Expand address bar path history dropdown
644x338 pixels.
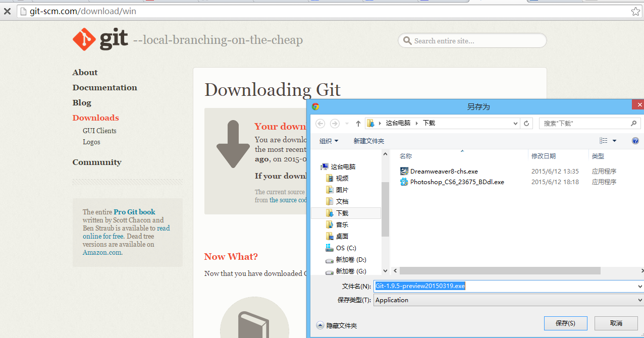tap(515, 123)
